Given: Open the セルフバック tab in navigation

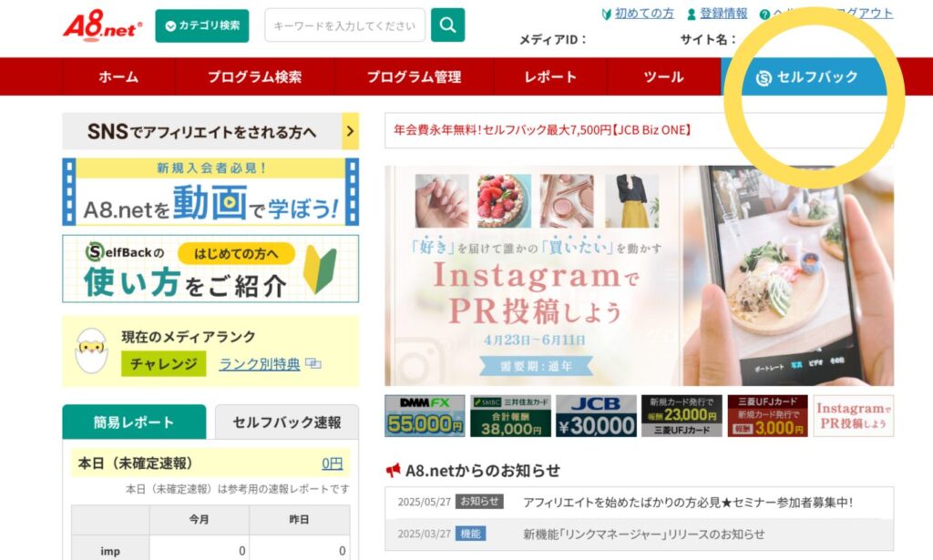Looking at the screenshot, I should click(x=806, y=76).
